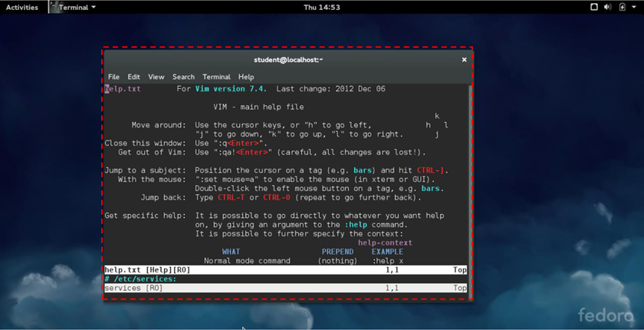This screenshot has width=644, height=330.
Task: Click the Terminal app icon in top bar
Action: (54, 7)
